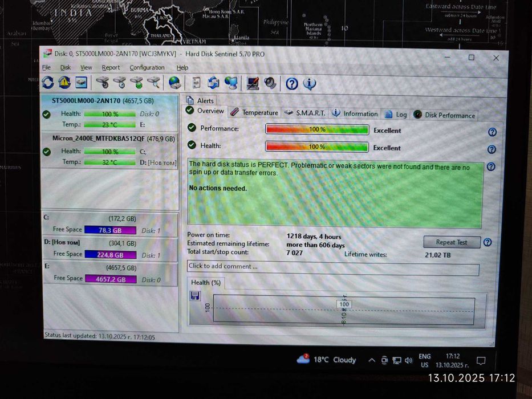Click the C: partition free space bar
Image resolution: width=532 pixels, height=399 pixels.
(110, 230)
